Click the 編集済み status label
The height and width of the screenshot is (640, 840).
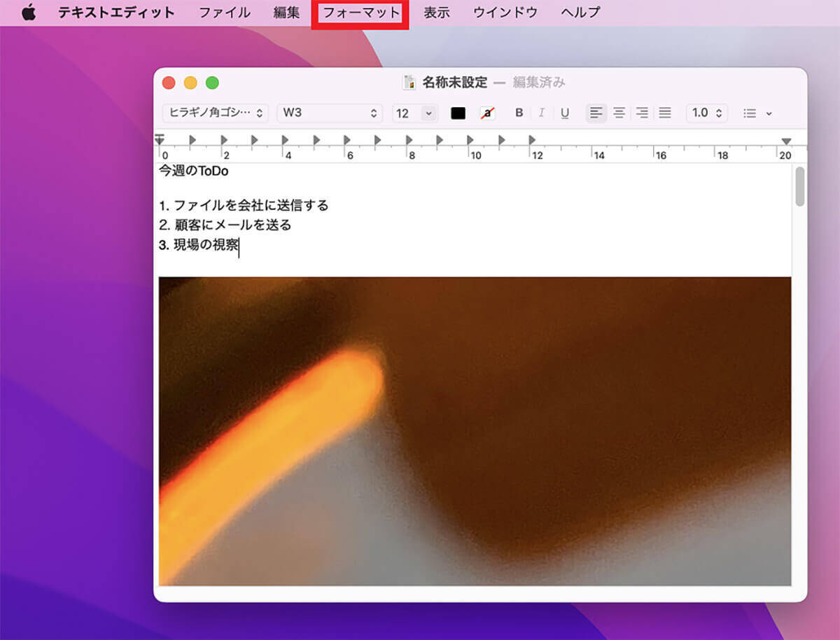tap(539, 83)
